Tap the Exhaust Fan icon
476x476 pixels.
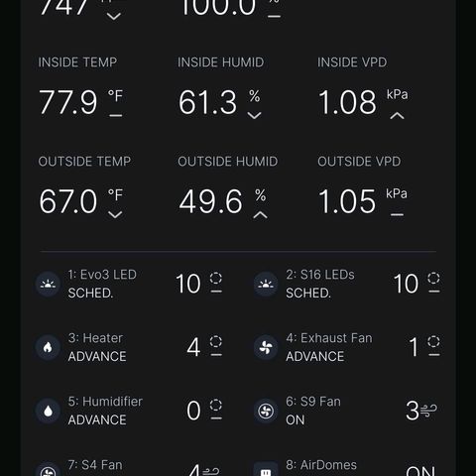pyautogui.click(x=266, y=347)
